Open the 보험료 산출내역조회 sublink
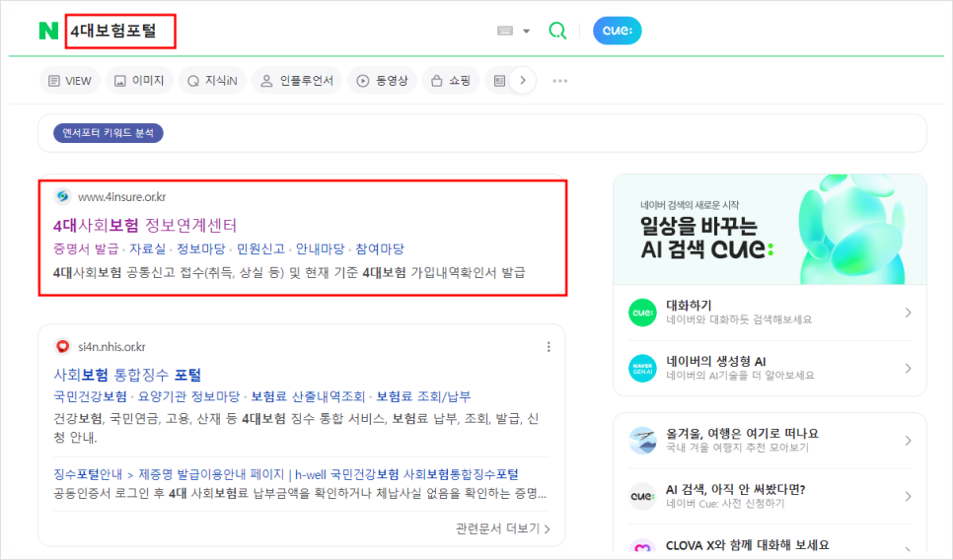This screenshot has height=560, width=953. point(308,396)
